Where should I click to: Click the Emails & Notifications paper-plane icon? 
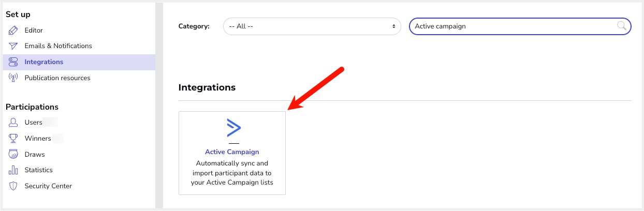point(13,46)
